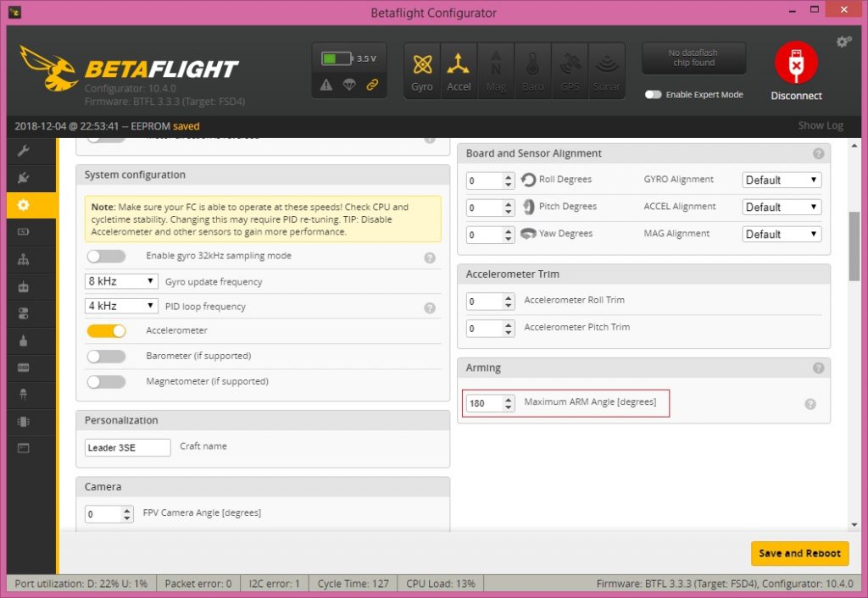Click the Maximum ARM Angle value field
Screen dimensions: 868x598
point(491,402)
